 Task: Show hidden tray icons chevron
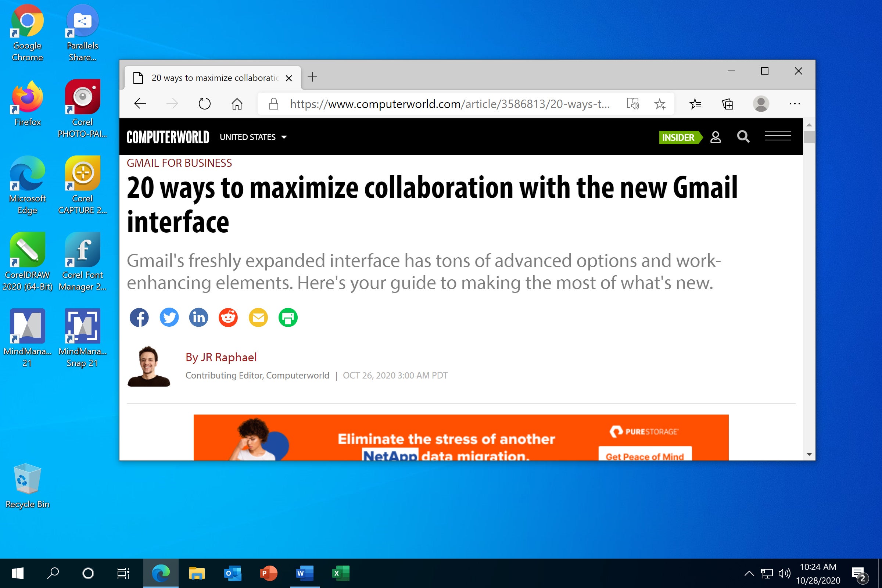tap(749, 573)
